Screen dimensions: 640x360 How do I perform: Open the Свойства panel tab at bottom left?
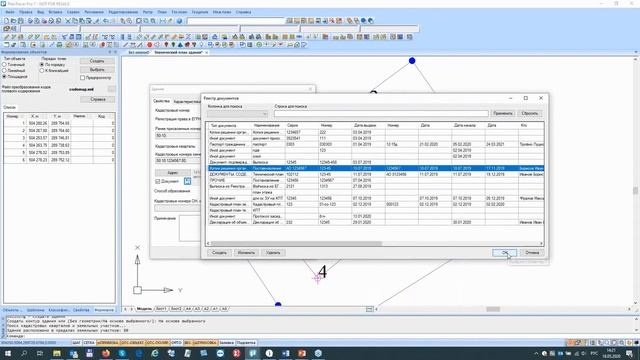[x=81, y=310]
